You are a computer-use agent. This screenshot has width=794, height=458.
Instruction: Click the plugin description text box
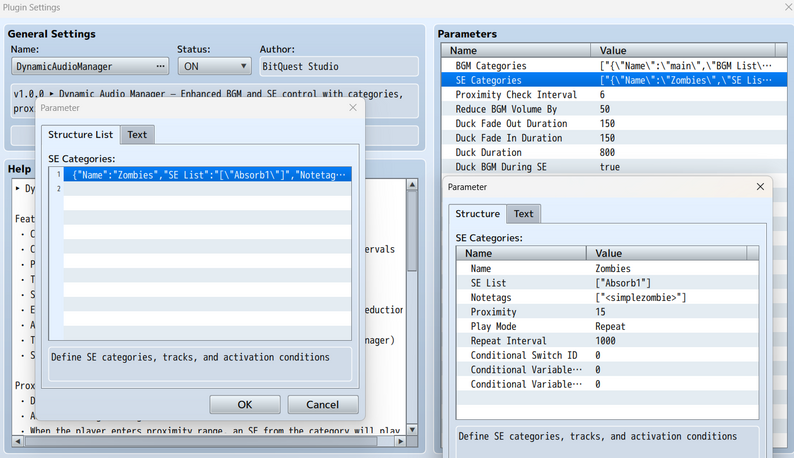tap(215, 100)
